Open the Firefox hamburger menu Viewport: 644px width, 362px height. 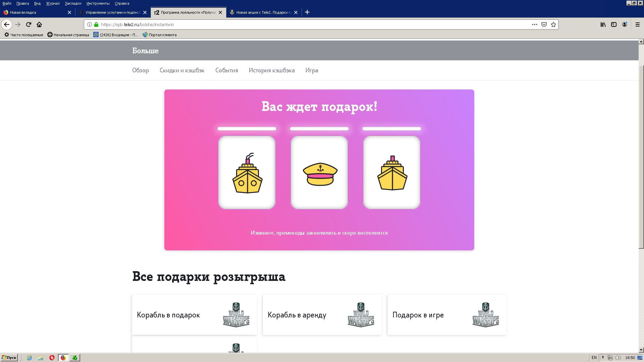tap(638, 24)
